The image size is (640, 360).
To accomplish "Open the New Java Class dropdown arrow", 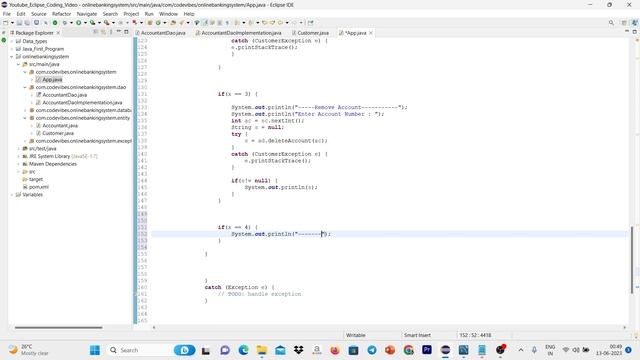I will tap(164, 22).
